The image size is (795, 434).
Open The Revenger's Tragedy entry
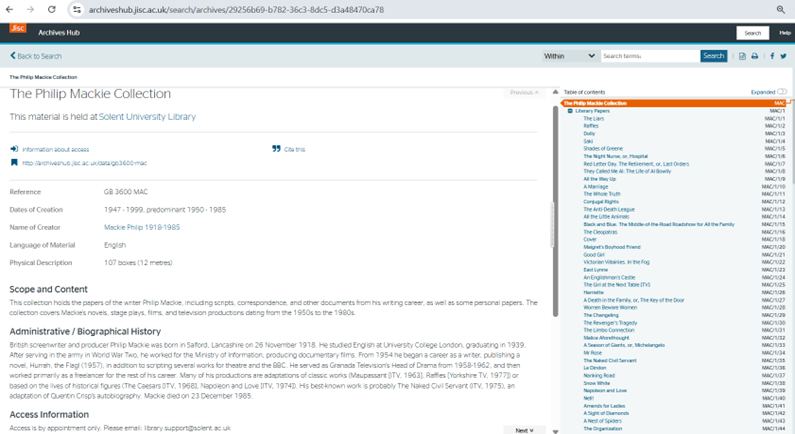(610, 322)
